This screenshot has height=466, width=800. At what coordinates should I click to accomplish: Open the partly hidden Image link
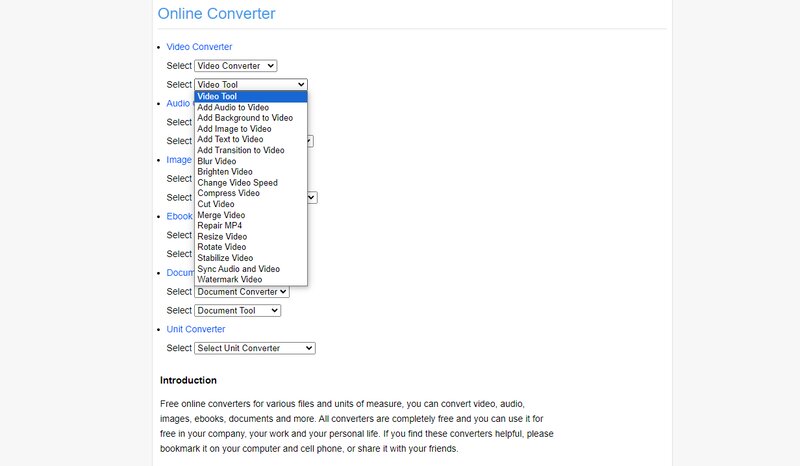[179, 160]
